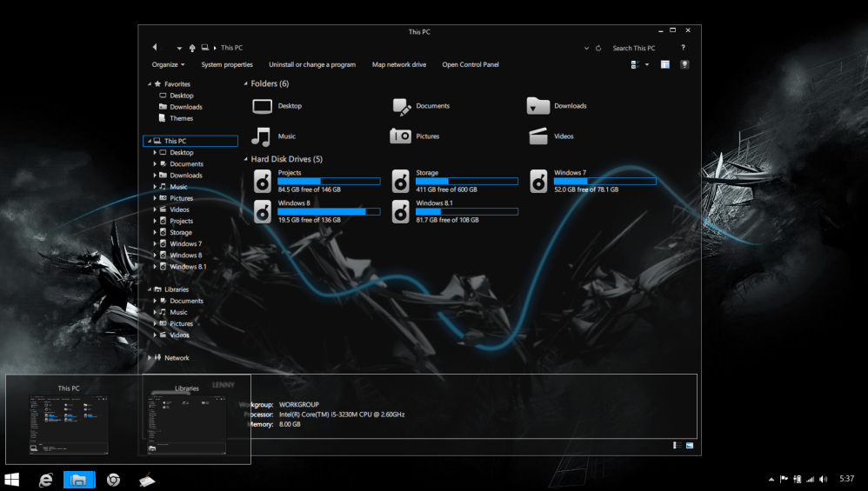868x491 pixels.
Task: Switch to large icons view in status bar
Action: (690, 445)
